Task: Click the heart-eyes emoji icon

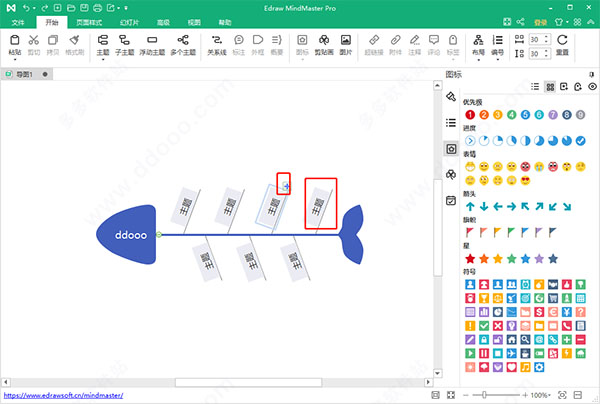Action: (x=525, y=181)
